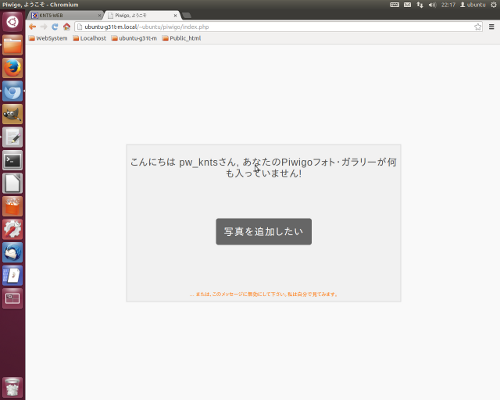This screenshot has width=500, height=400.
Task: Switch to the KNTS WEB tab
Action: (x=65, y=15)
